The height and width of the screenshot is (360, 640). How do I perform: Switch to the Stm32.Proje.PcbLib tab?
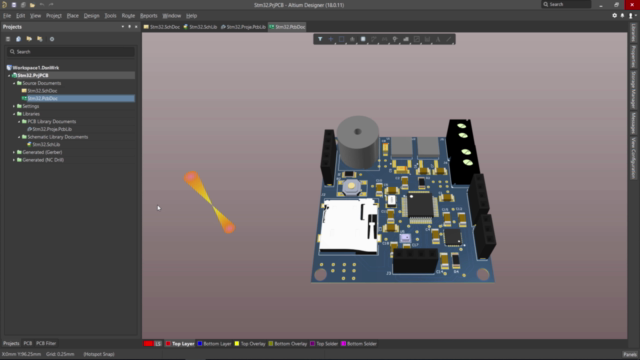click(x=243, y=27)
